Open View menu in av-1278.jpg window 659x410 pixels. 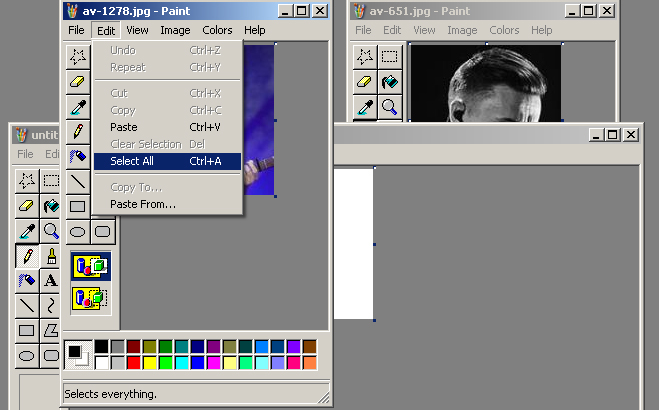coord(137,30)
